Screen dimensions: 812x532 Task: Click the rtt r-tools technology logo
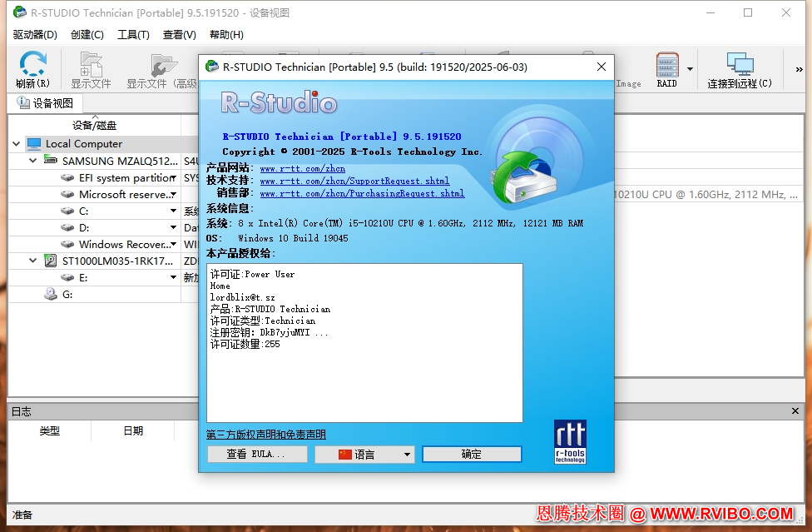coord(570,441)
